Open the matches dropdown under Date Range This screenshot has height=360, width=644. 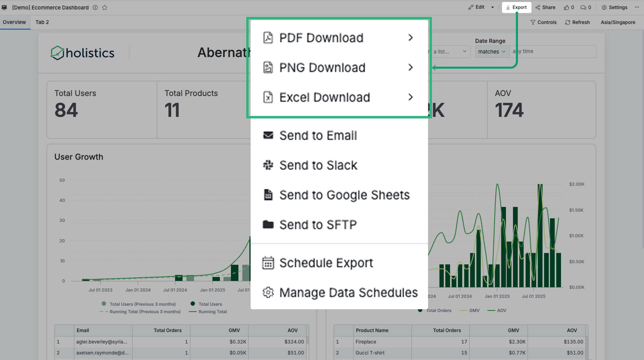[x=491, y=52]
